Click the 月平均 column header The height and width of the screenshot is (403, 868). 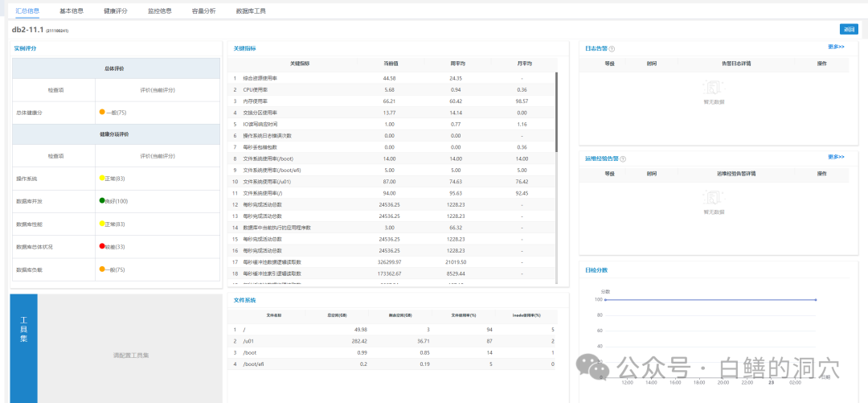[x=523, y=64]
